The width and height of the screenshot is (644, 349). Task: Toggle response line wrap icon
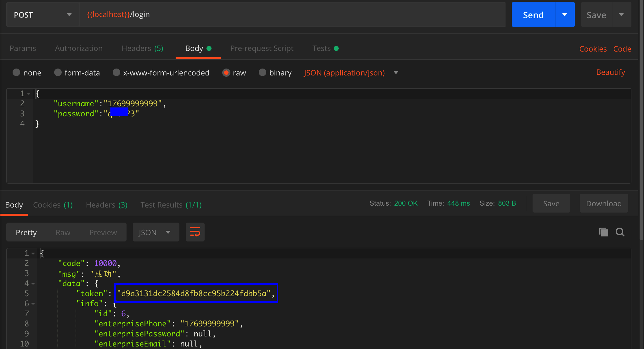tap(195, 232)
